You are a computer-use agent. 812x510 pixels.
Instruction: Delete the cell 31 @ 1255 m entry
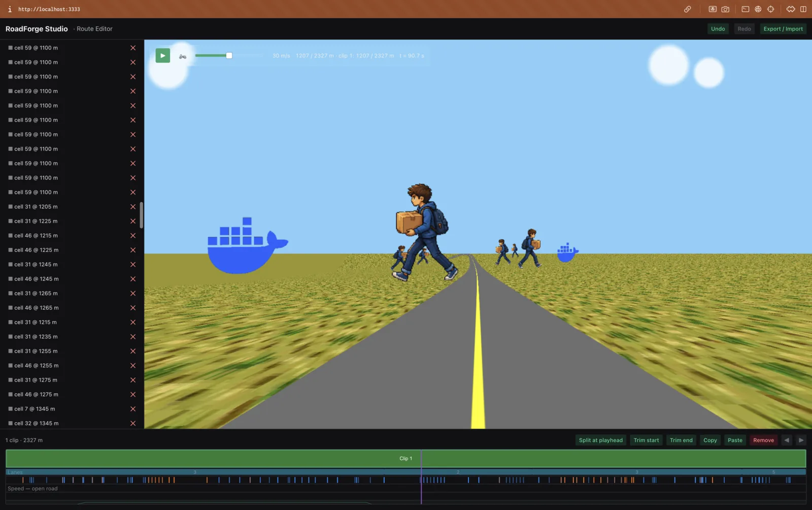click(133, 352)
